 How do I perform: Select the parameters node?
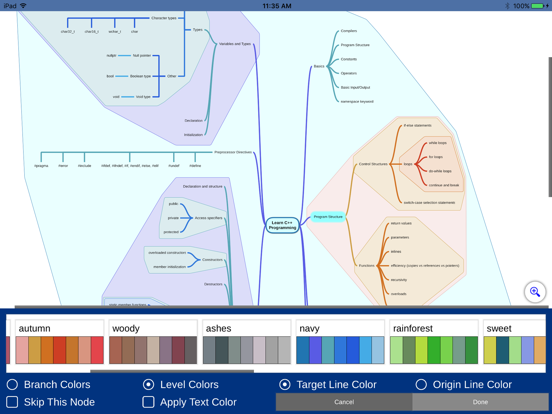click(x=400, y=237)
